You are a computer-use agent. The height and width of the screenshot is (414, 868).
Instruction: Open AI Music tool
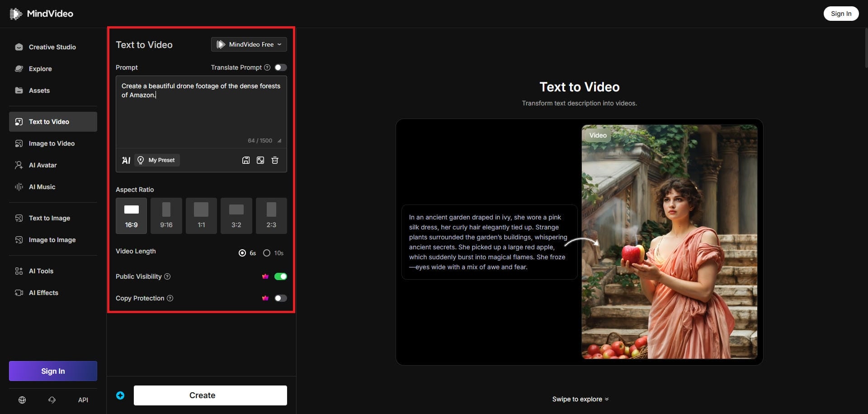click(53, 187)
